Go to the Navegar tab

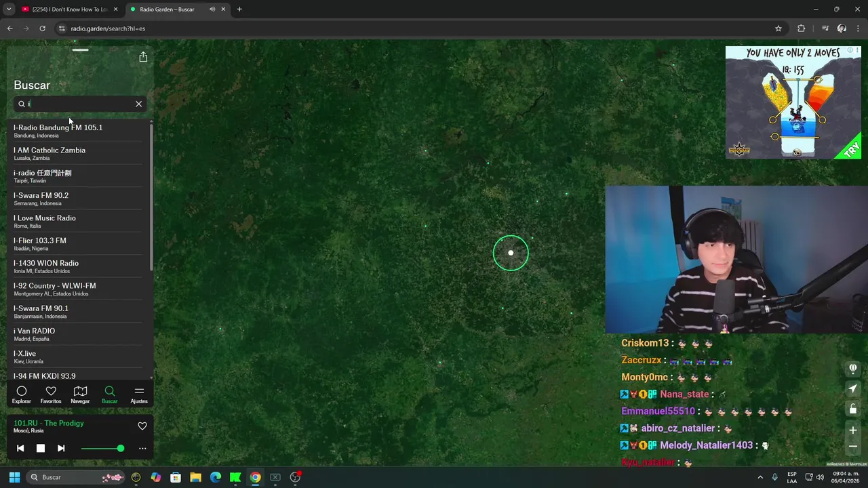[x=80, y=394]
